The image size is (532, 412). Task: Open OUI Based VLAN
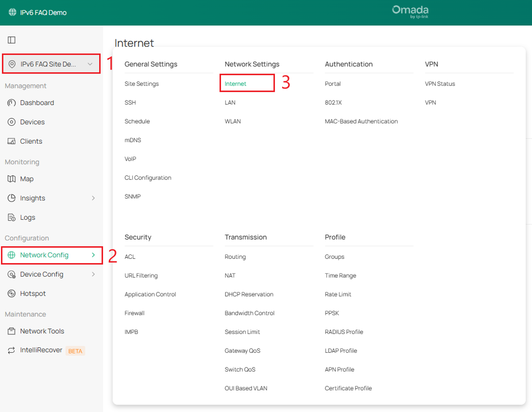[246, 388]
